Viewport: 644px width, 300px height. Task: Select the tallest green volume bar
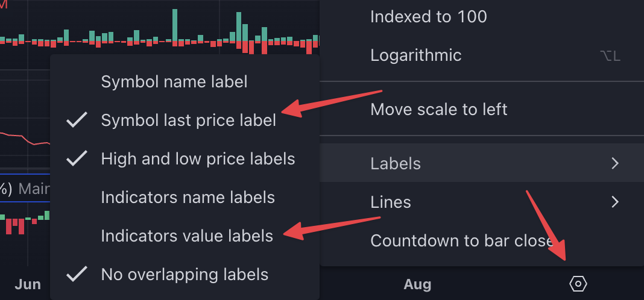point(175,25)
